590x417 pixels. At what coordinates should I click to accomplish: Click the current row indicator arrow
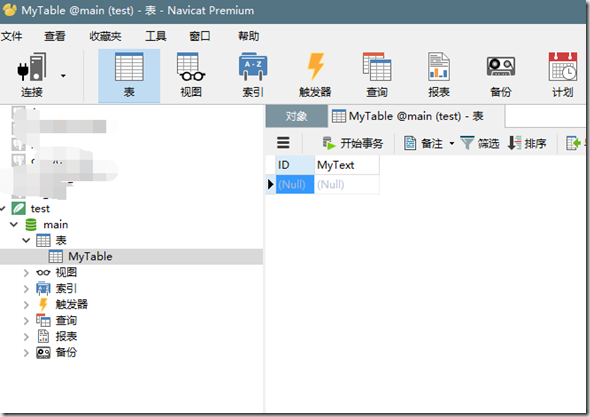click(x=271, y=184)
